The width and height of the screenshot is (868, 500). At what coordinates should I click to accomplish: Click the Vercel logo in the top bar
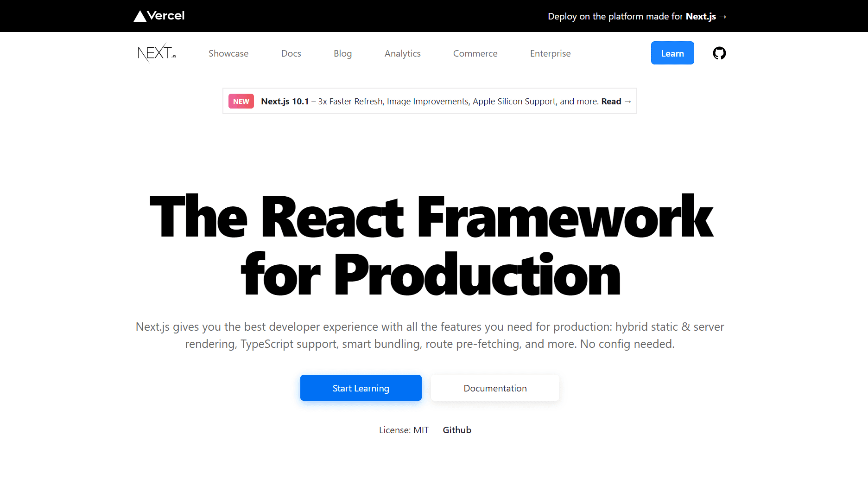click(x=159, y=16)
